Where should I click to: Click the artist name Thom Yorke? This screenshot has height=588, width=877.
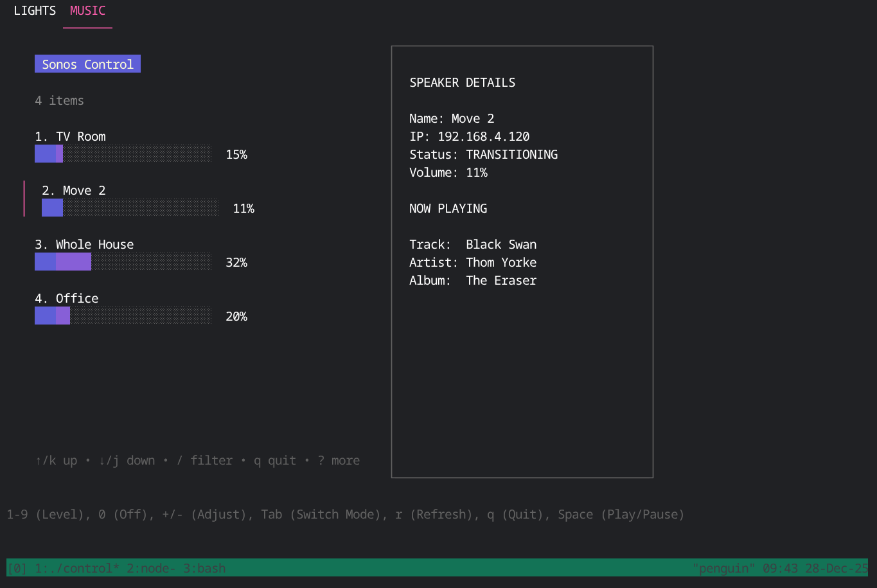(x=501, y=262)
